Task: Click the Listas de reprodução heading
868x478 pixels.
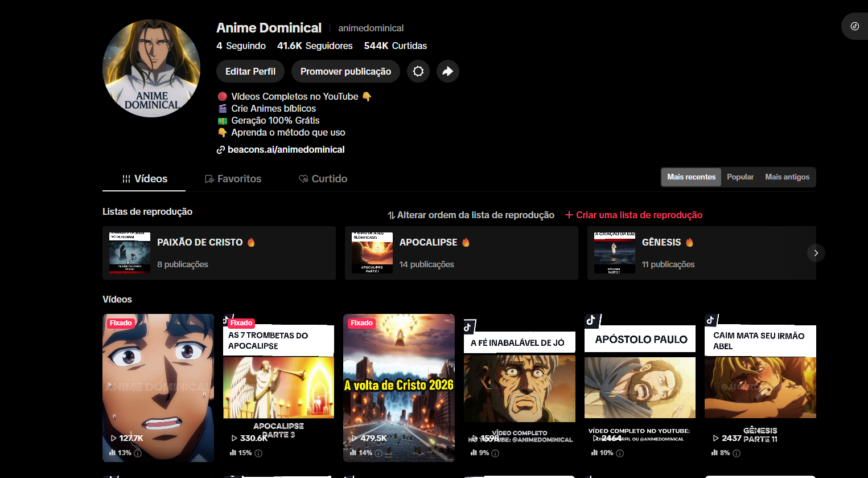Action: pos(147,211)
